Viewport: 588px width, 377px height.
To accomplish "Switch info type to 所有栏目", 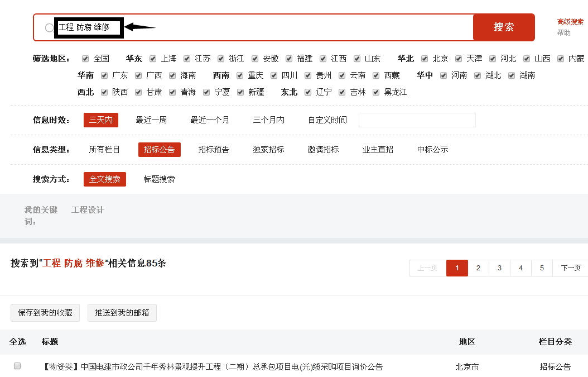I will tap(104, 150).
